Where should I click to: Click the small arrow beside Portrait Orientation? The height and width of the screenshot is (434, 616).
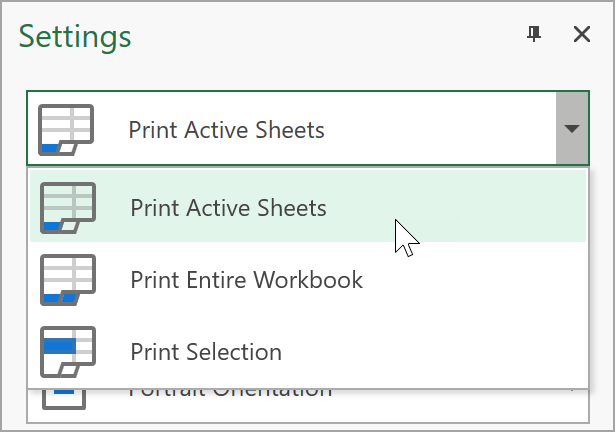click(573, 390)
